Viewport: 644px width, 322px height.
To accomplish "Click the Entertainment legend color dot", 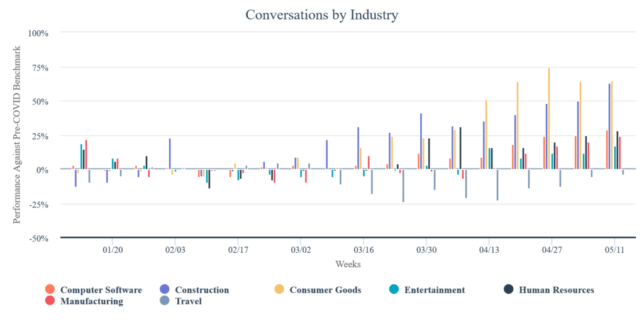I will (x=394, y=289).
